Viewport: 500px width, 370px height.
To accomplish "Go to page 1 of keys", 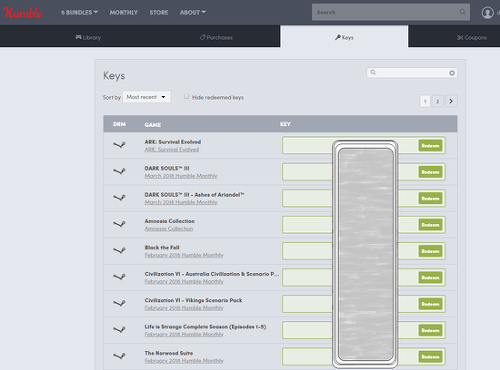I will 425,101.
